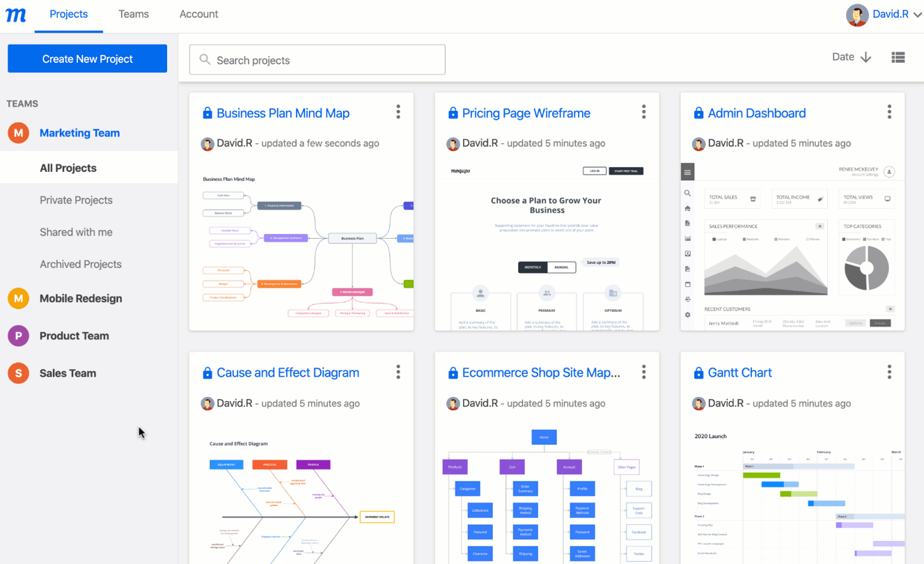The width and height of the screenshot is (924, 564).
Task: Click the lock icon on Gantt Chart card
Action: [x=698, y=373]
